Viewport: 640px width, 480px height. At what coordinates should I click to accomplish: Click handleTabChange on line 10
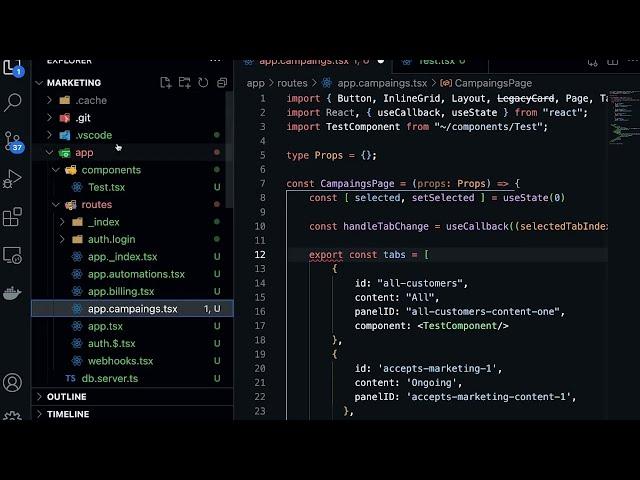tap(386, 227)
